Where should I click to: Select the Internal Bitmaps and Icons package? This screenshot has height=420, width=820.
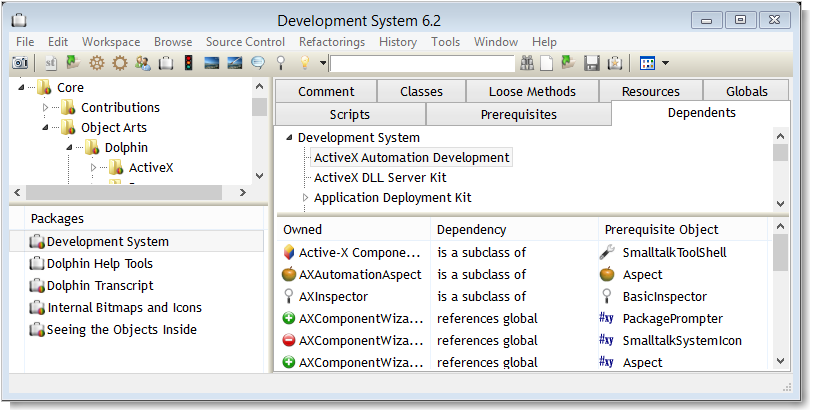coord(124,308)
